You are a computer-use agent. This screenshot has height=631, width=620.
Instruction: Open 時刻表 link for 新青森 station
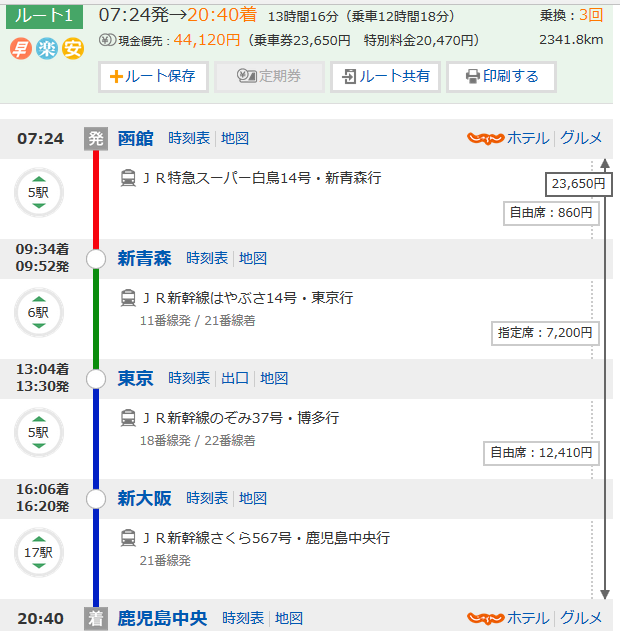pyautogui.click(x=207, y=258)
